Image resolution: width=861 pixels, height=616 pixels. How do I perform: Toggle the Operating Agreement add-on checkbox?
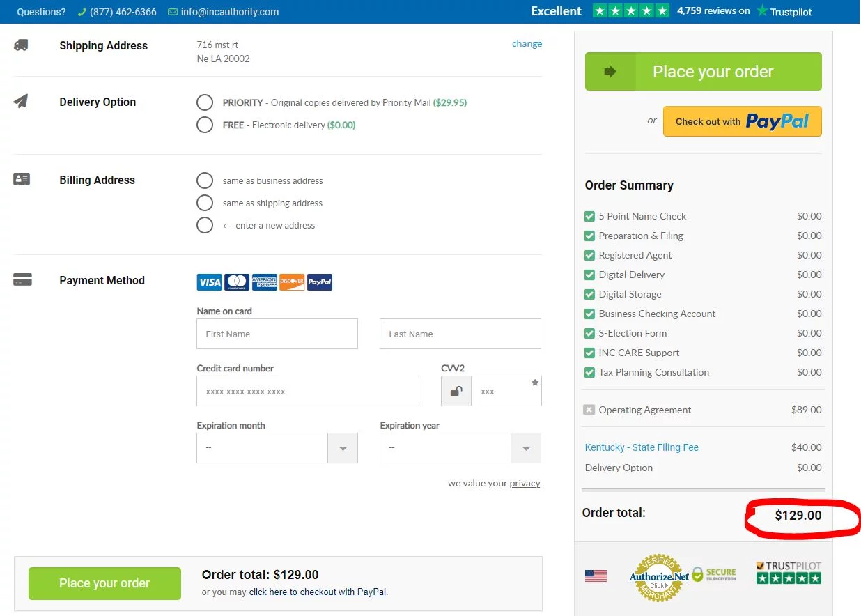tap(589, 410)
